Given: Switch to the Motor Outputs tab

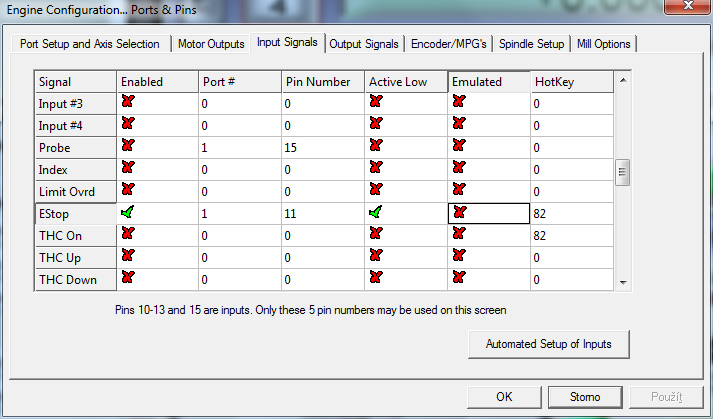Looking at the screenshot, I should (211, 44).
